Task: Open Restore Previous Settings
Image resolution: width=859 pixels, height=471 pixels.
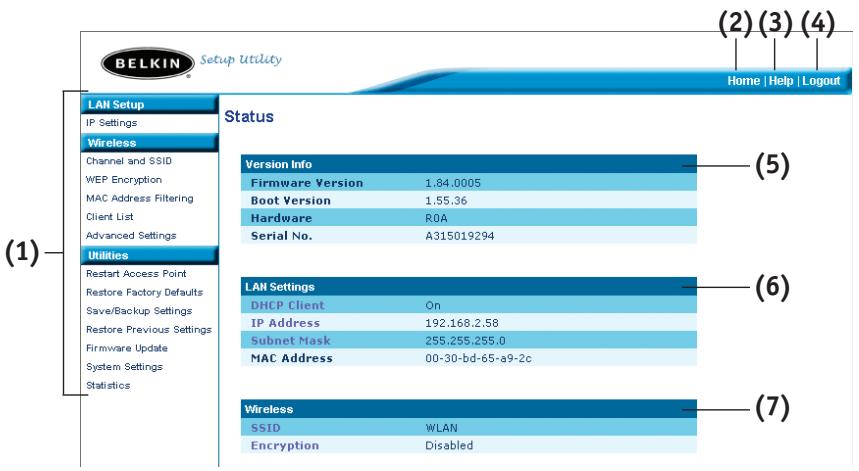Action: click(x=148, y=330)
